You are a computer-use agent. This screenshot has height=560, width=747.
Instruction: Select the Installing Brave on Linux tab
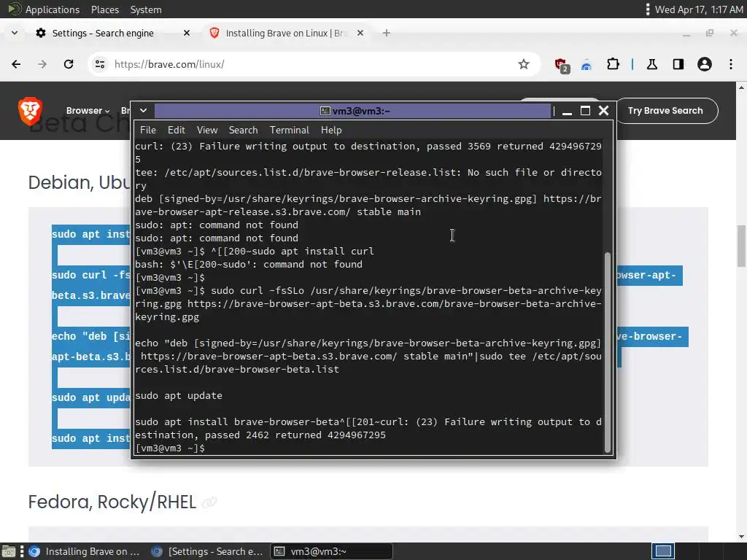tap(286, 33)
